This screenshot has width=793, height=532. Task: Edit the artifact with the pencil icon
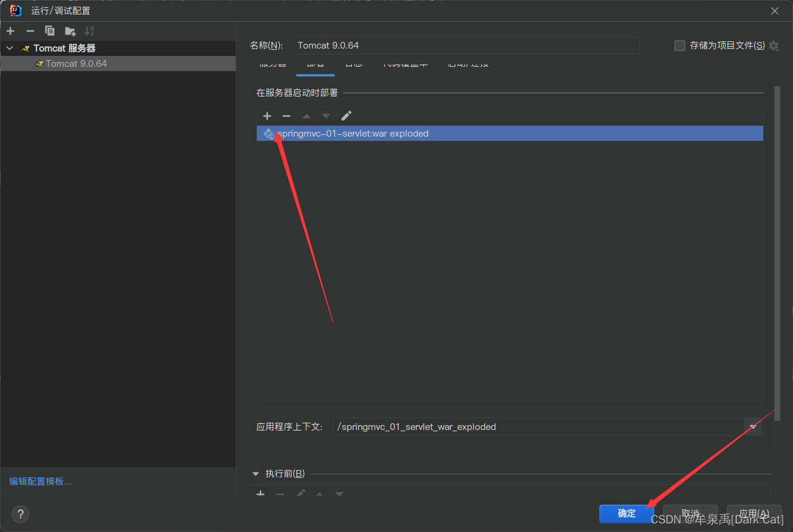click(x=346, y=116)
